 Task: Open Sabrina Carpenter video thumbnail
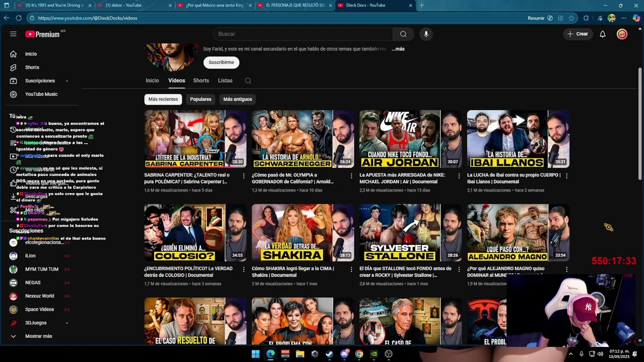196,139
